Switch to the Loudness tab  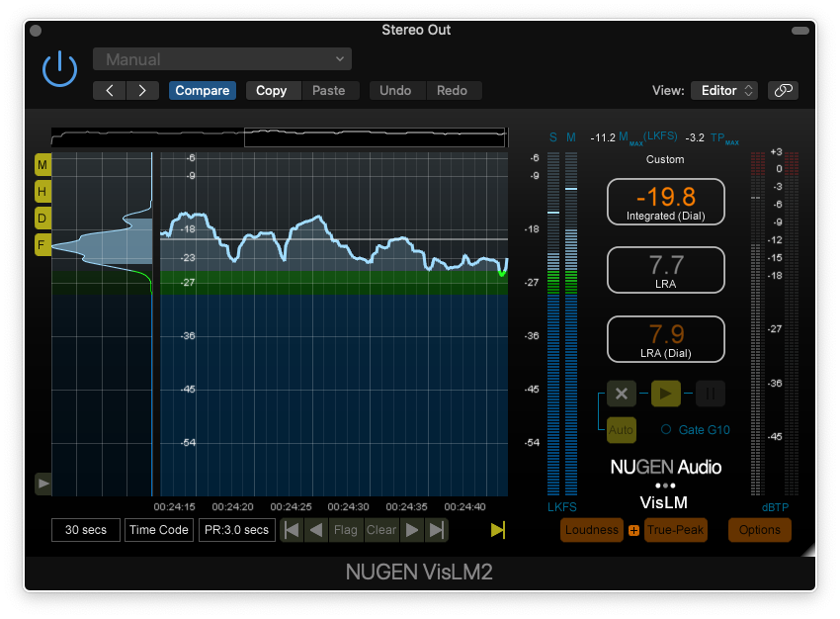tap(592, 530)
